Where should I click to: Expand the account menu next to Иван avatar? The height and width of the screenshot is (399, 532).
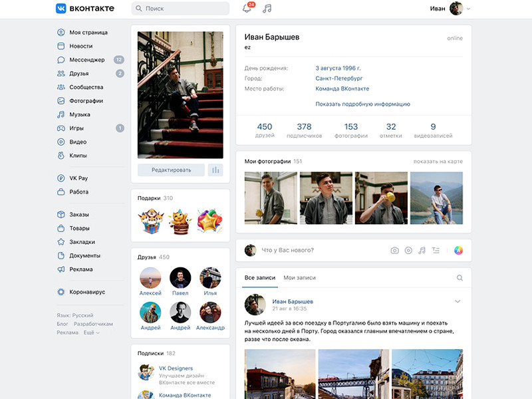click(468, 9)
